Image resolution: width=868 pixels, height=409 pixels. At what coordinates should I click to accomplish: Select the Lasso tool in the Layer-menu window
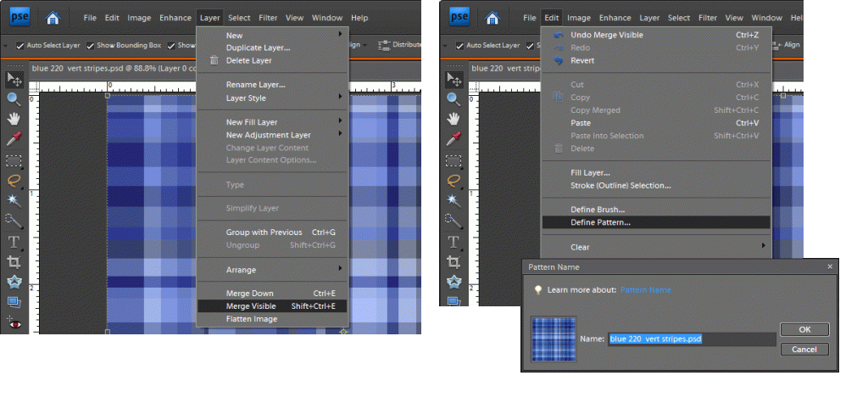14,181
